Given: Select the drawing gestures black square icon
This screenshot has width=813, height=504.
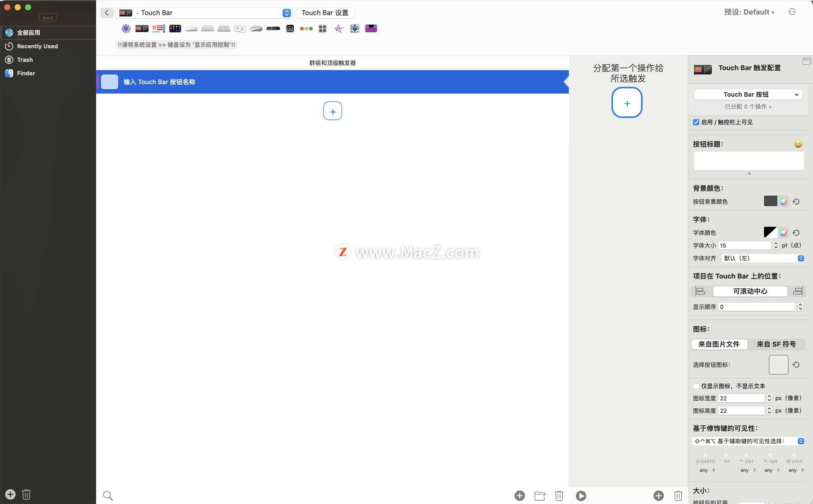Looking at the screenshot, I should (290, 28).
